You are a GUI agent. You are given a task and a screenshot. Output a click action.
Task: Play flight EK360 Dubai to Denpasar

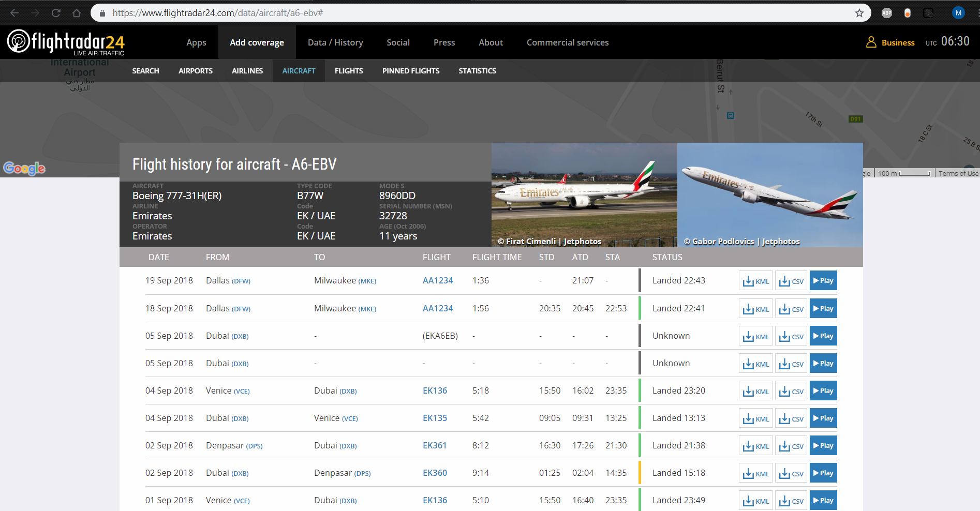(x=823, y=473)
